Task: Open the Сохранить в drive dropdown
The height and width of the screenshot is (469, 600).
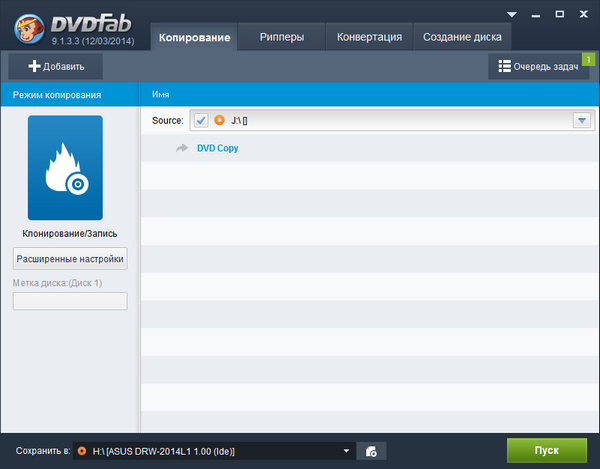Action: 347,451
